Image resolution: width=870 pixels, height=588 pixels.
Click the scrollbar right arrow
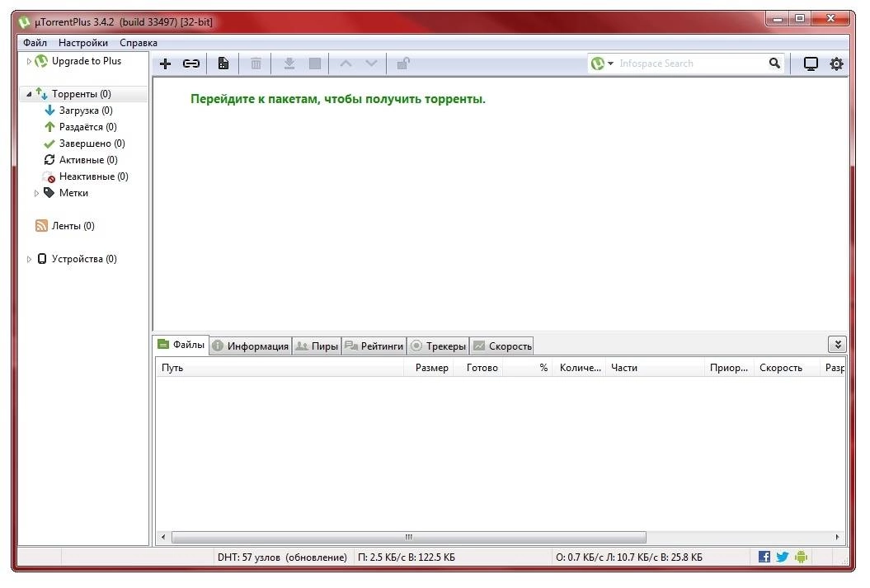(837, 537)
